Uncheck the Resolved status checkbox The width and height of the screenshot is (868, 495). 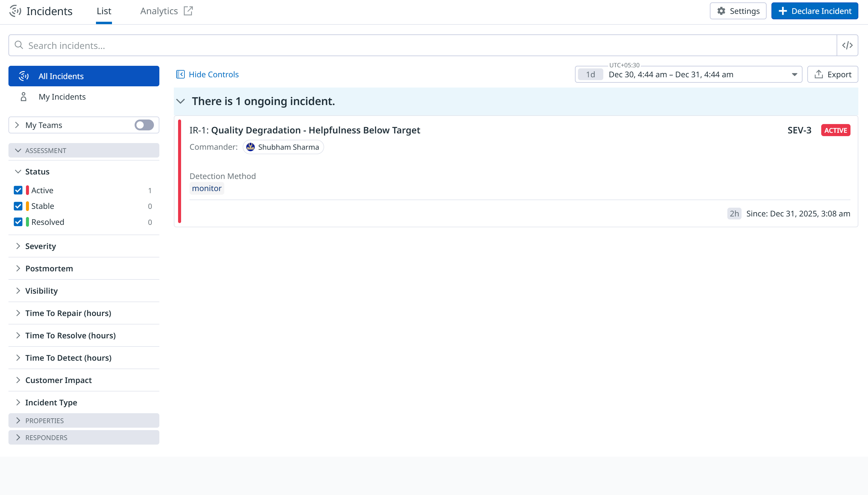[18, 222]
